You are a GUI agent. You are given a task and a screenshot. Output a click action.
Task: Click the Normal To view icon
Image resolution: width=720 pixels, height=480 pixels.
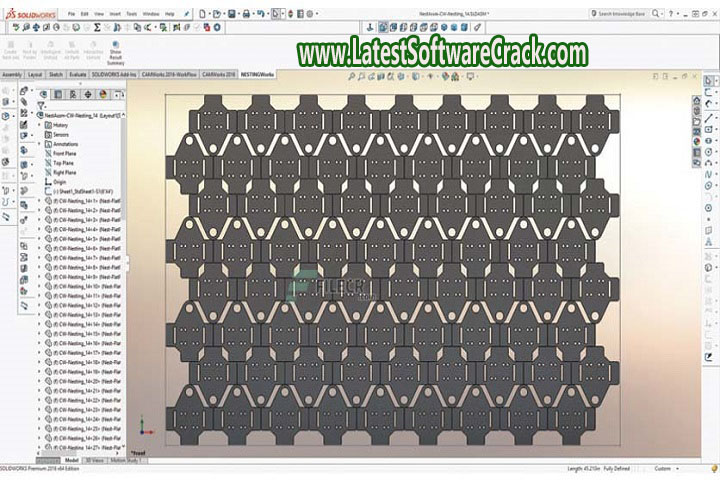(370, 28)
